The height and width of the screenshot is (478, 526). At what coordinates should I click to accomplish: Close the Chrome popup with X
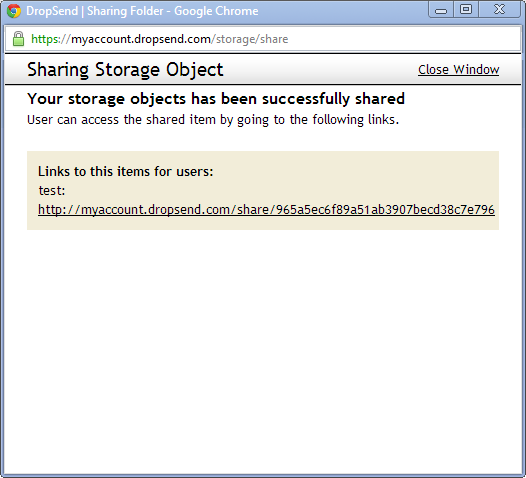point(499,10)
